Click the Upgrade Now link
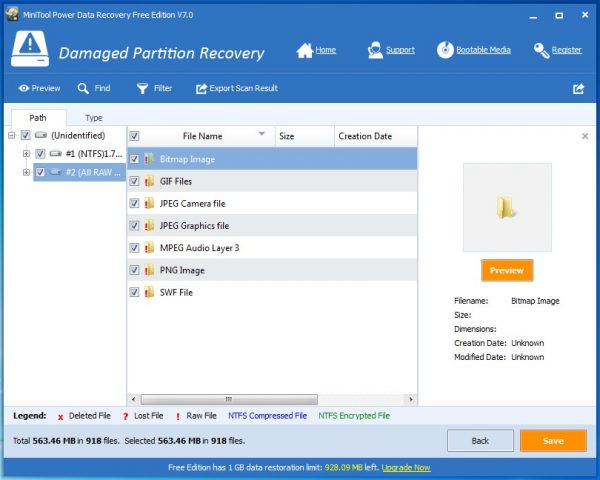Viewport: 600px width, 480px height. point(406,467)
